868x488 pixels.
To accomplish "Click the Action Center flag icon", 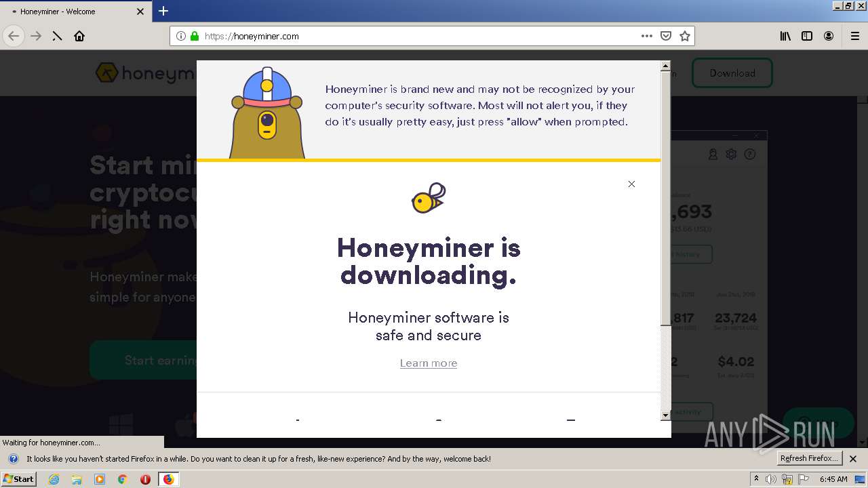I will click(803, 479).
